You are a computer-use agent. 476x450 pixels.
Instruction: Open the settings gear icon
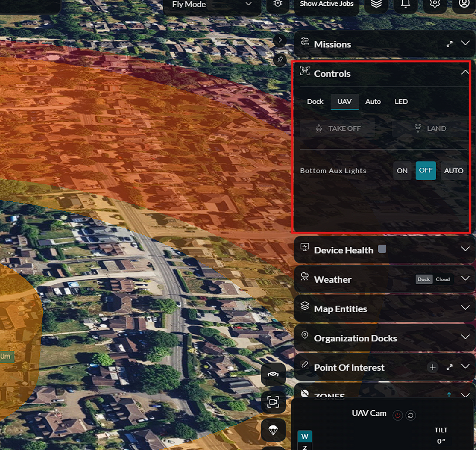click(435, 4)
